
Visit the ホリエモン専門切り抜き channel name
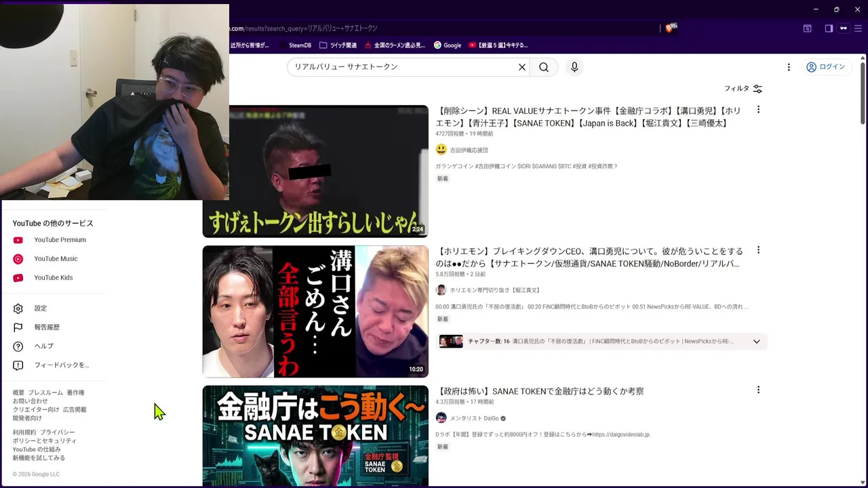(x=495, y=290)
